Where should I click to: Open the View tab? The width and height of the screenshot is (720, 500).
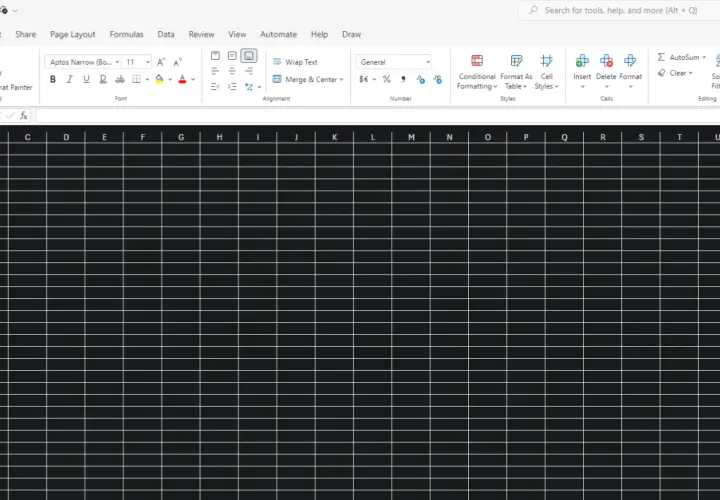[x=237, y=34]
